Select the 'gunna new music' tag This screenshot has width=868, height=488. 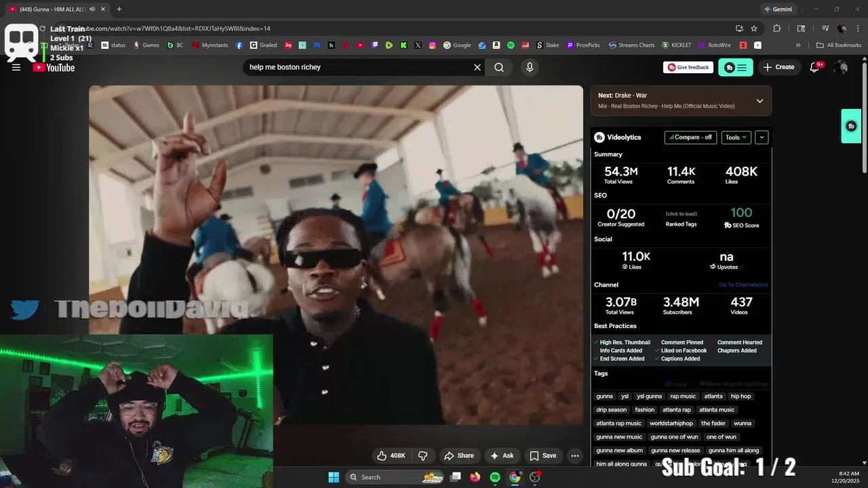(619, 437)
